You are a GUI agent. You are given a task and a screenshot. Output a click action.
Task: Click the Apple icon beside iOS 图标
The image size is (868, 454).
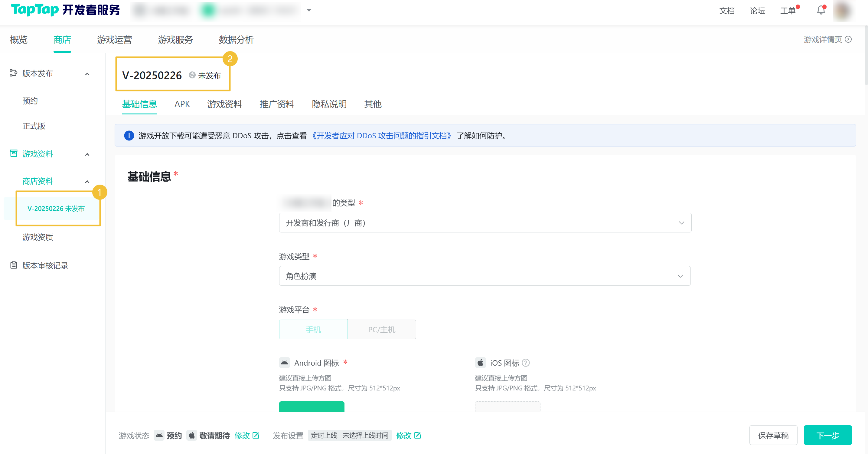[x=480, y=363]
